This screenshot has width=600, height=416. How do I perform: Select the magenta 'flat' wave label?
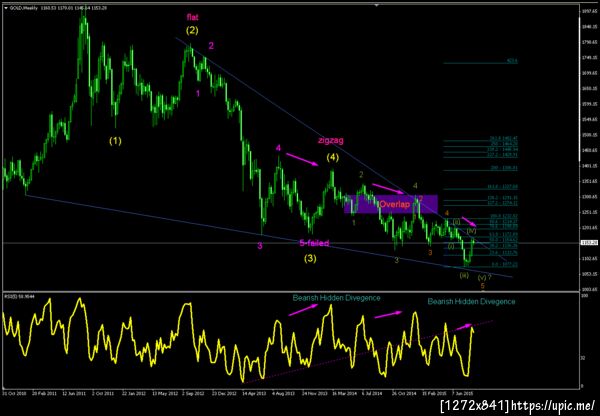pyautogui.click(x=192, y=17)
